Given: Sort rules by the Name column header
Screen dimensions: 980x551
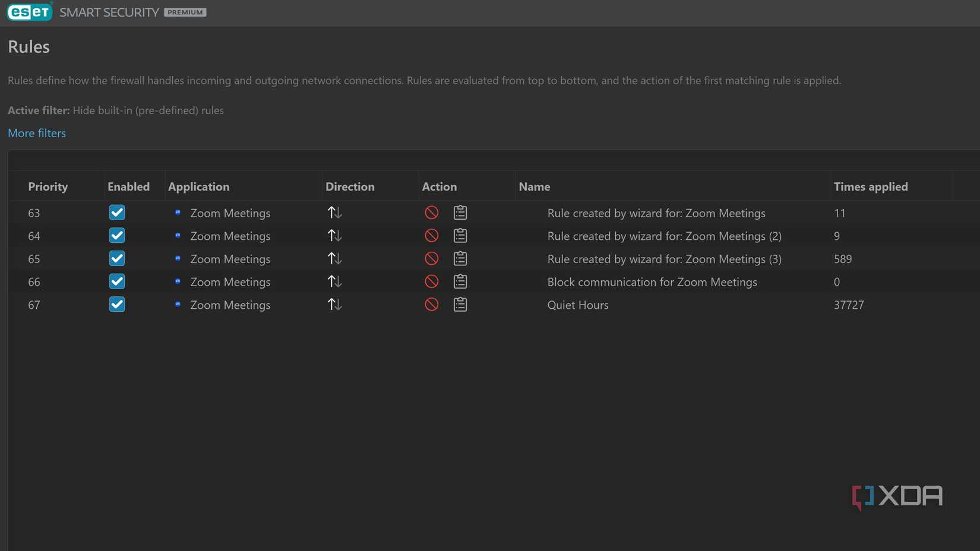Looking at the screenshot, I should (535, 186).
